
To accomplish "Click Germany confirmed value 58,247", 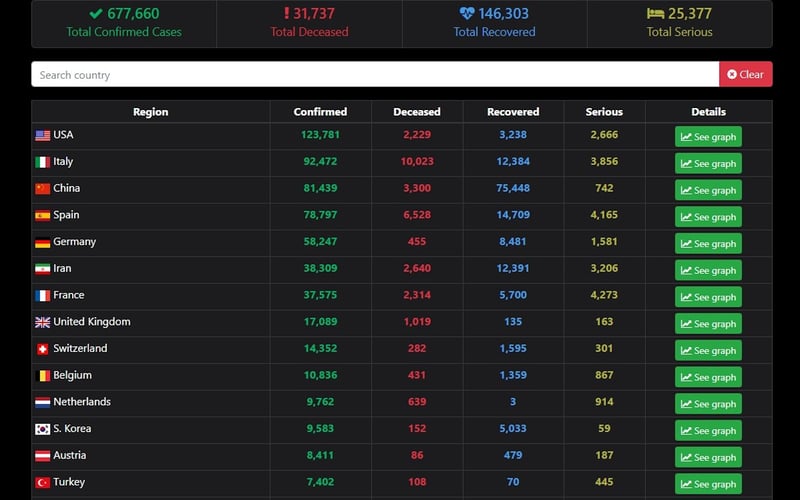I will [320, 241].
